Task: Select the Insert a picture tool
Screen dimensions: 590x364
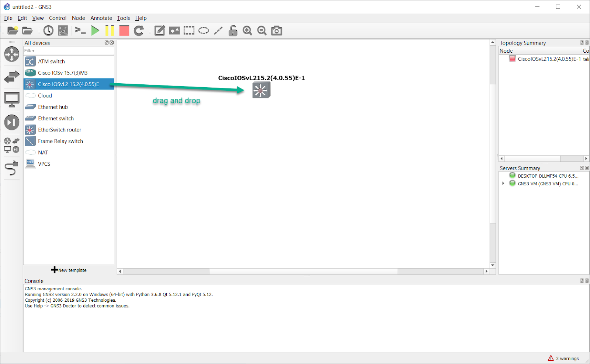Action: [x=174, y=31]
